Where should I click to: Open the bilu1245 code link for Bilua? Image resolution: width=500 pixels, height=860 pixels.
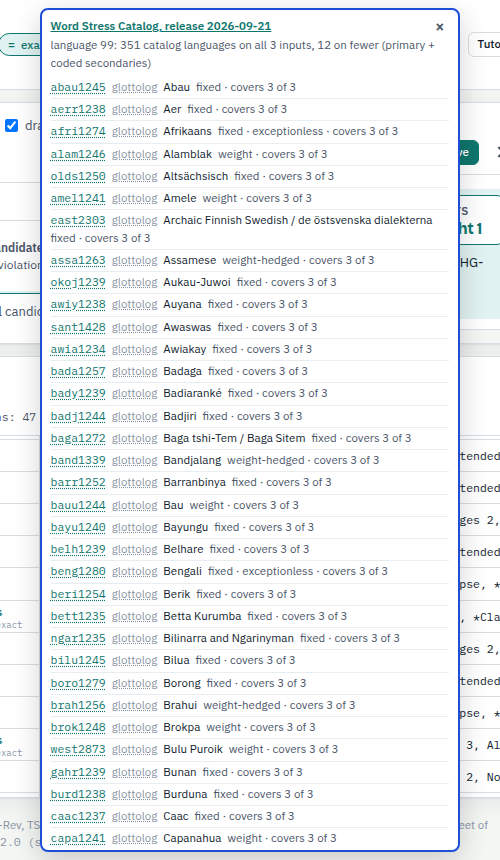pyautogui.click(x=78, y=659)
